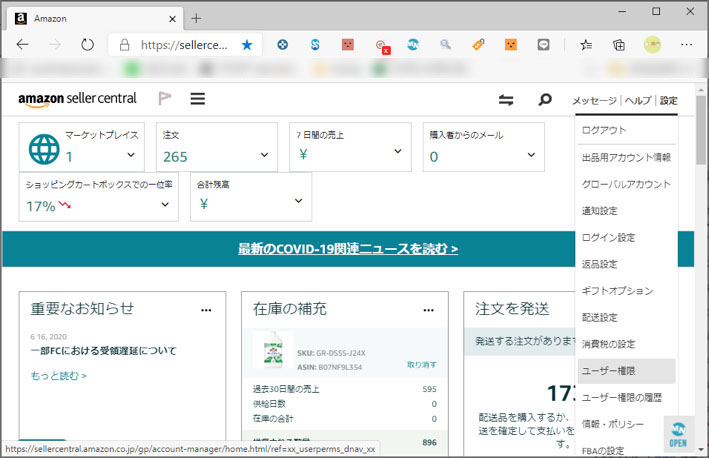Click the switch-accounts arrows icon
Screen dimensions: 709x458
506,99
